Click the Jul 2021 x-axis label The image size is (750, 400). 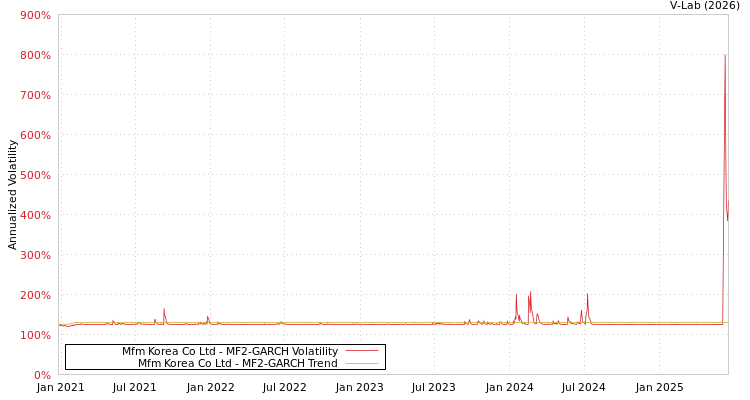[x=134, y=388]
